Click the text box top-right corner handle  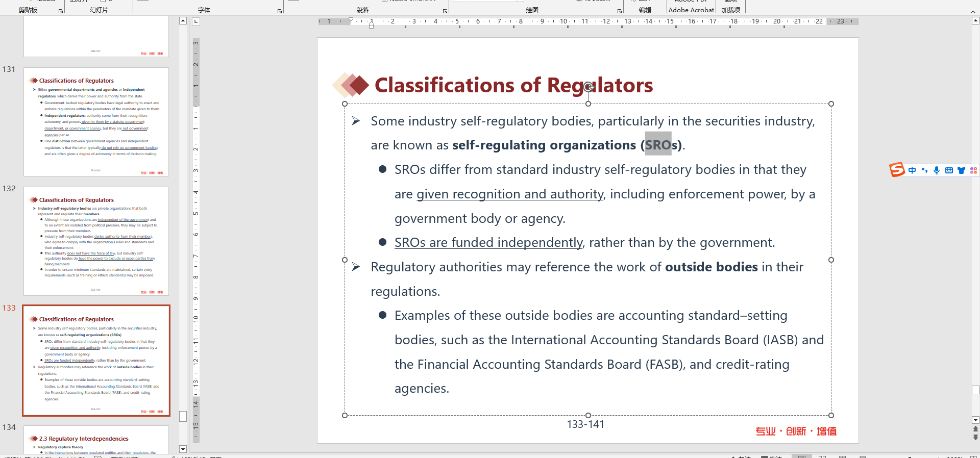[x=831, y=104]
